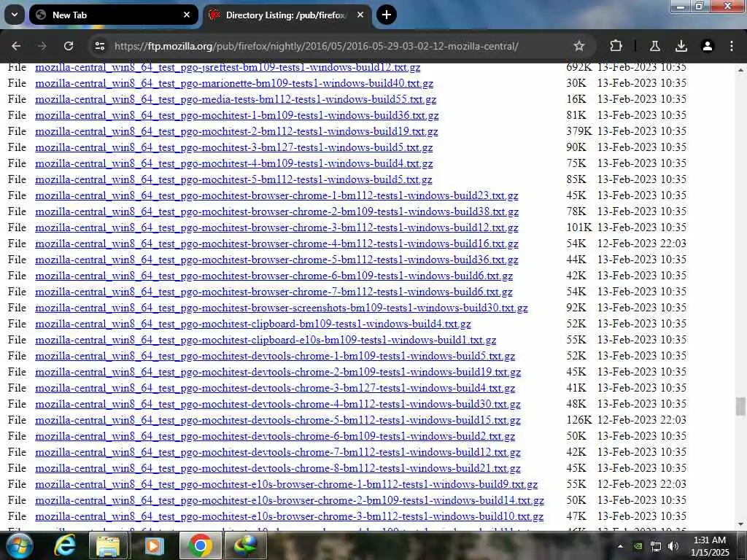This screenshot has height=560, width=747.
Task: Launch Internet Explorer from taskbar
Action: click(x=65, y=545)
